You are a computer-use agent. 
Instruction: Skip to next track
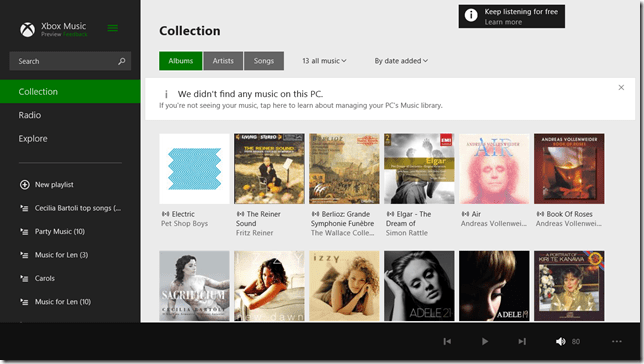[522, 341]
